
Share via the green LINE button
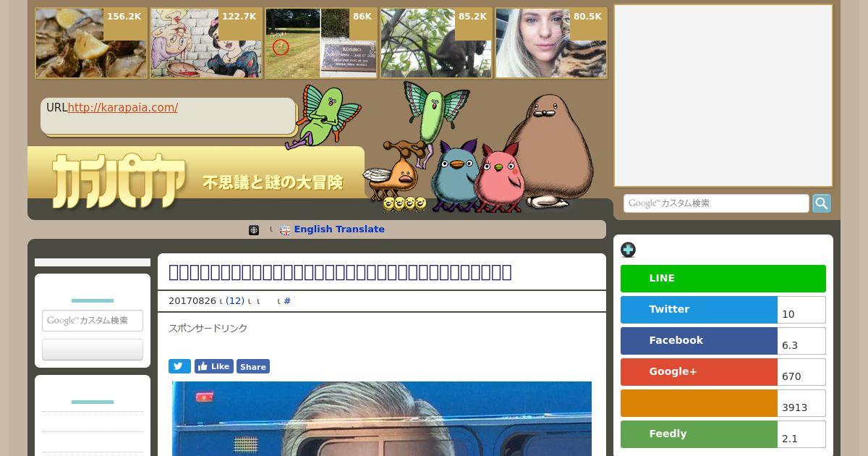tap(723, 279)
